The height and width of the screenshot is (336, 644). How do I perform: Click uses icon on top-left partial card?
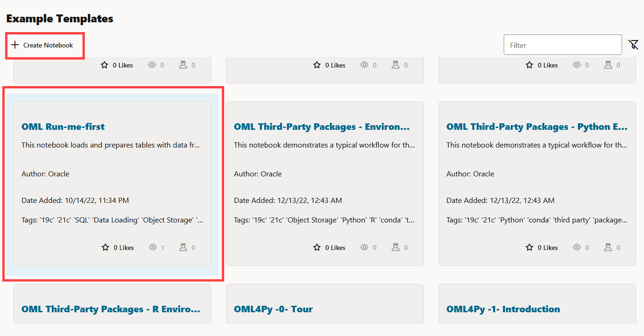pyautogui.click(x=183, y=65)
